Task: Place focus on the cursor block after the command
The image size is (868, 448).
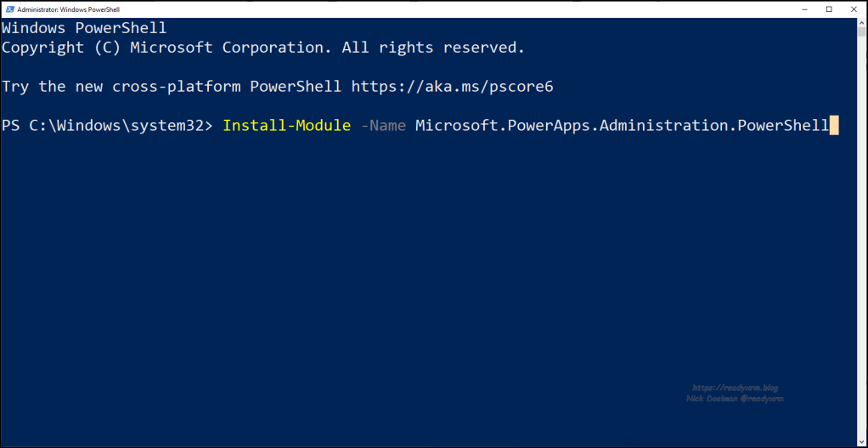Action: pos(834,126)
